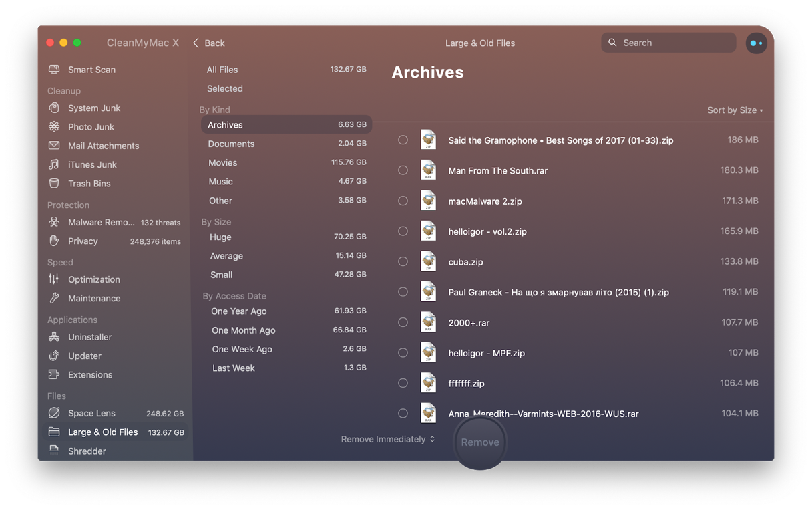The height and width of the screenshot is (508, 812).
Task: Tick the helloigor - MPF.zip checkbox
Action: coord(403,353)
